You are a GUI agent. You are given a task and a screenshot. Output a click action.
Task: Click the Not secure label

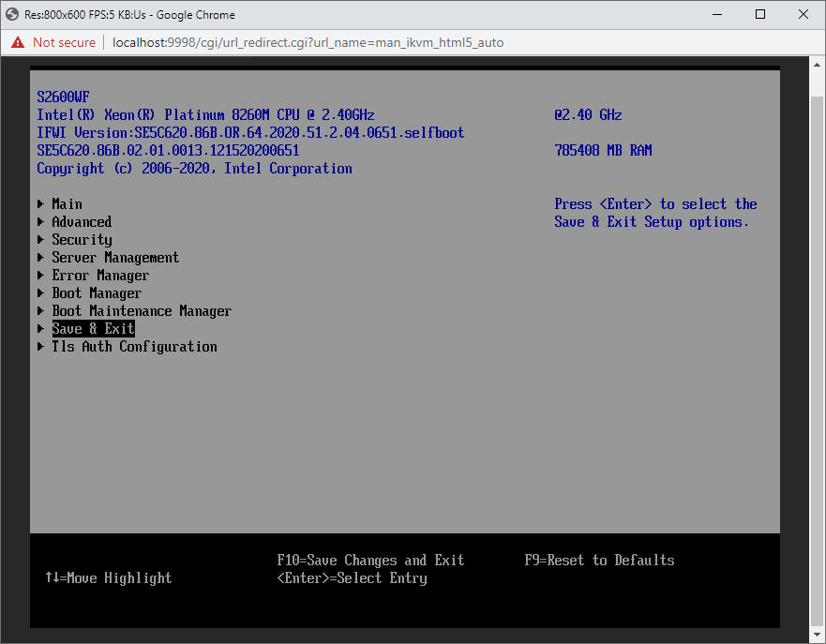pos(65,43)
